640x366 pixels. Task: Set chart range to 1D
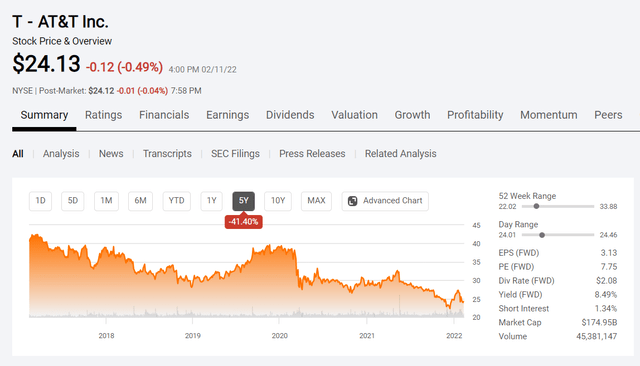coord(40,201)
